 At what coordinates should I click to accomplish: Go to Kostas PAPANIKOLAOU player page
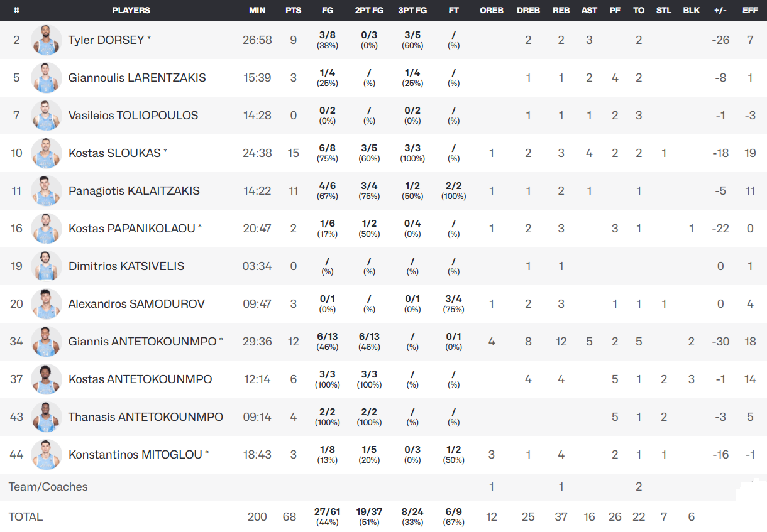(131, 229)
